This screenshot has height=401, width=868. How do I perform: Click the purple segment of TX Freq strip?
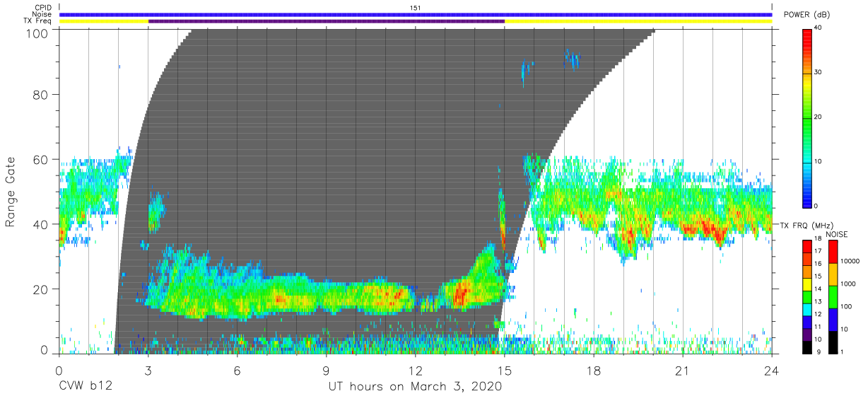327,21
